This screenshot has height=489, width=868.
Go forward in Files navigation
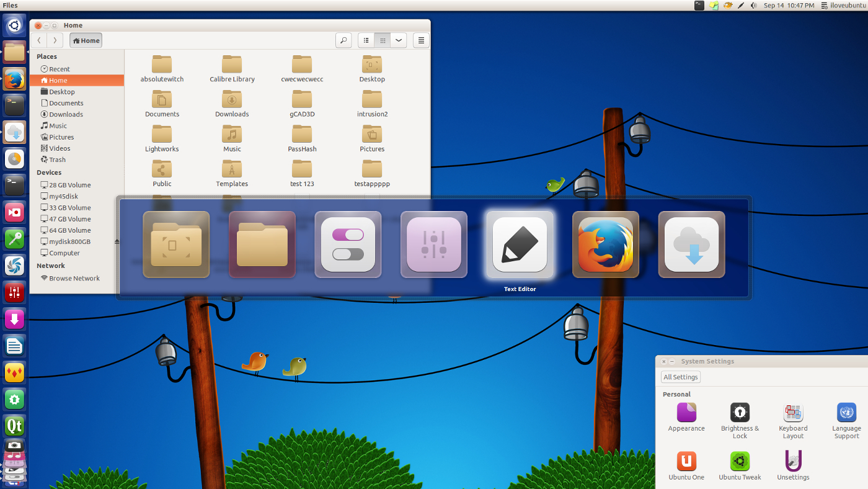pyautogui.click(x=55, y=40)
